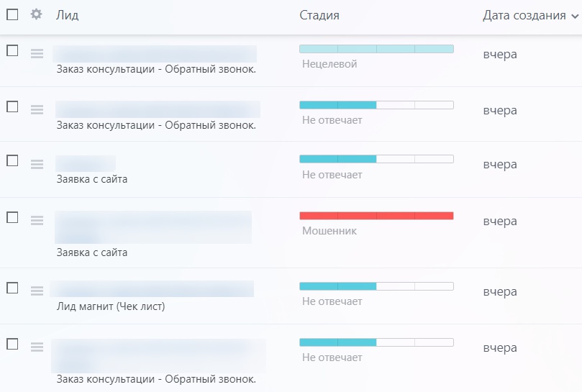Select all leads with the header checkbox
The image size is (582, 392).
point(12,14)
